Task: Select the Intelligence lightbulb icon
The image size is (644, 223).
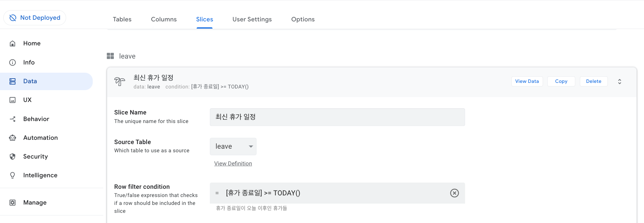Action: [12, 175]
